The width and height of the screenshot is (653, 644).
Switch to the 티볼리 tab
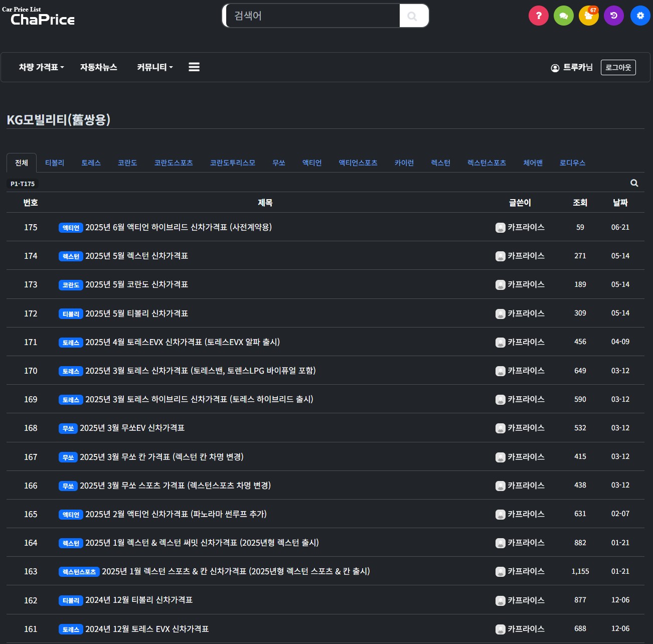(x=55, y=163)
